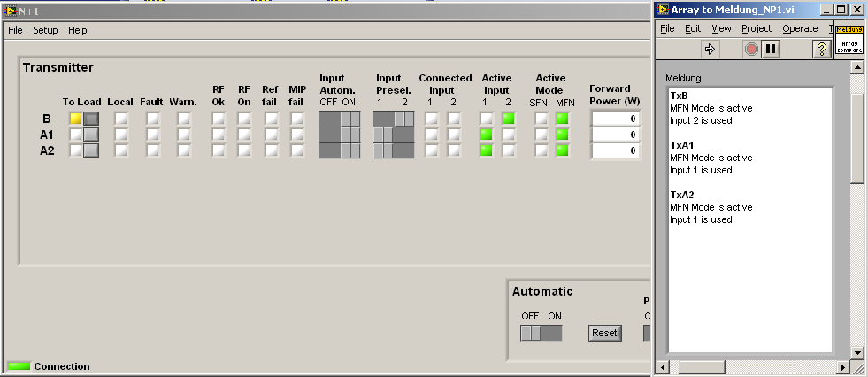This screenshot has height=377, width=868.
Task: Open Operate menu in Array to Meldung window
Action: coord(800,28)
